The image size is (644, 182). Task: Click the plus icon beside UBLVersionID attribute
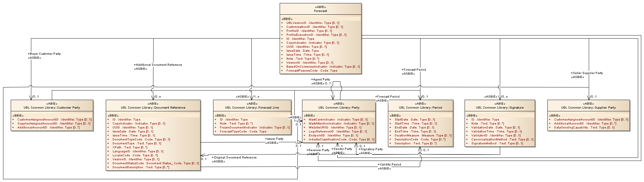click(x=282, y=23)
